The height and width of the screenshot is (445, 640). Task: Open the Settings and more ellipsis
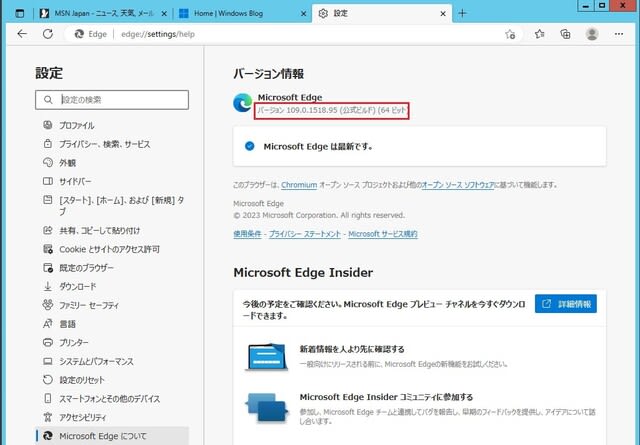pyautogui.click(x=619, y=34)
